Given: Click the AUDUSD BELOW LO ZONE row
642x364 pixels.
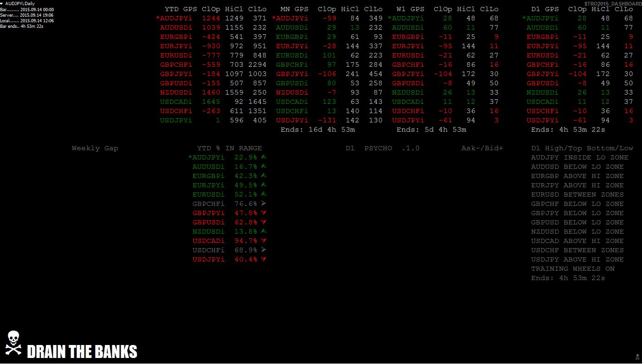Looking at the screenshot, I should pos(578,167).
